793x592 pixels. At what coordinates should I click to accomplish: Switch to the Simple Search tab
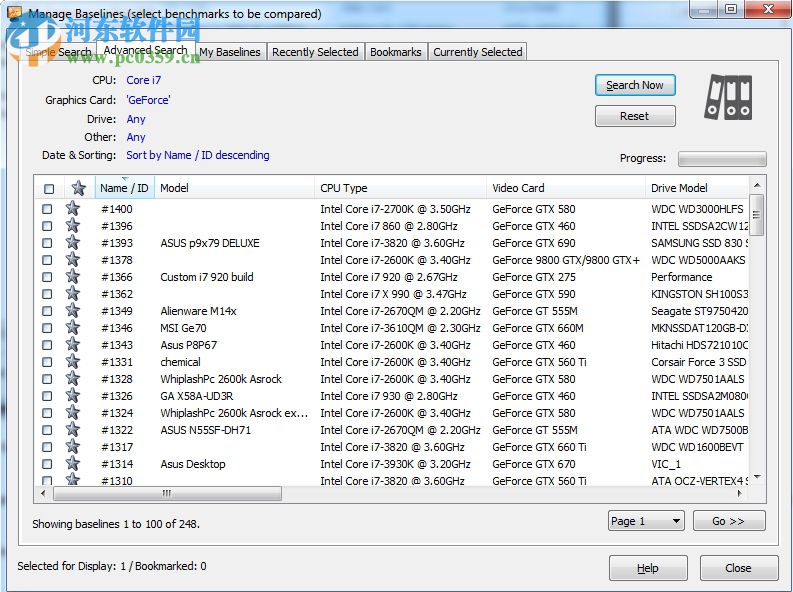coord(58,52)
